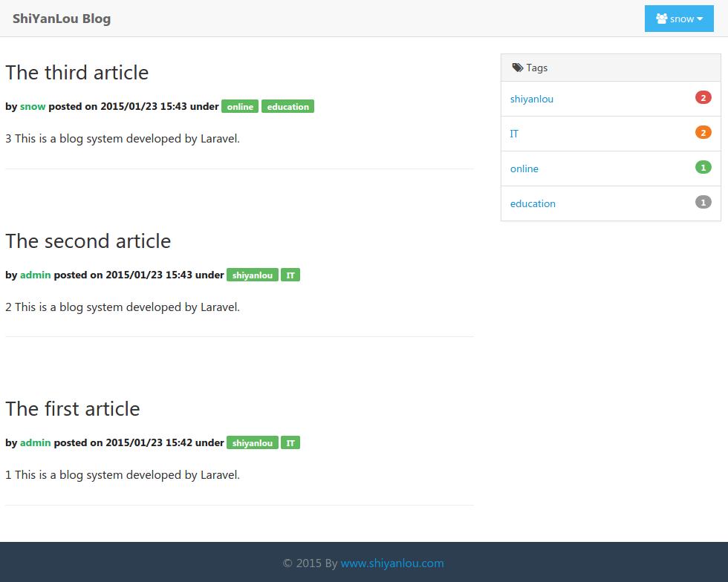
Task: Visit www.shiyanlou.com footer link
Action: pos(392,563)
